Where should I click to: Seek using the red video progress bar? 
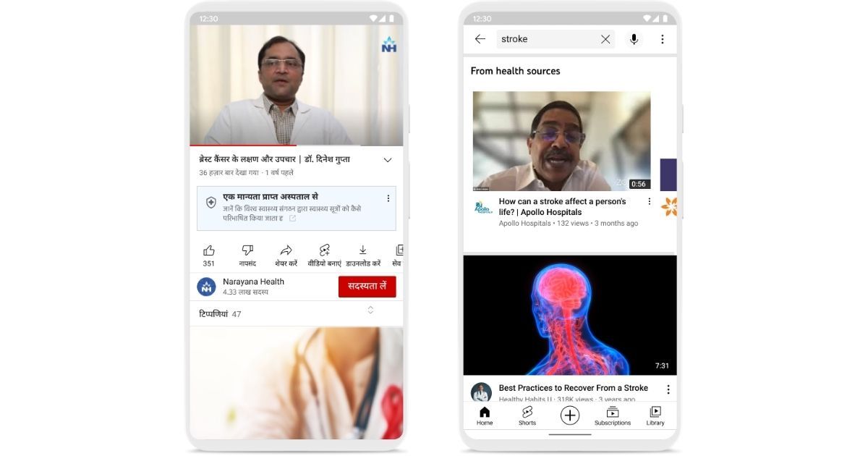tap(296, 145)
